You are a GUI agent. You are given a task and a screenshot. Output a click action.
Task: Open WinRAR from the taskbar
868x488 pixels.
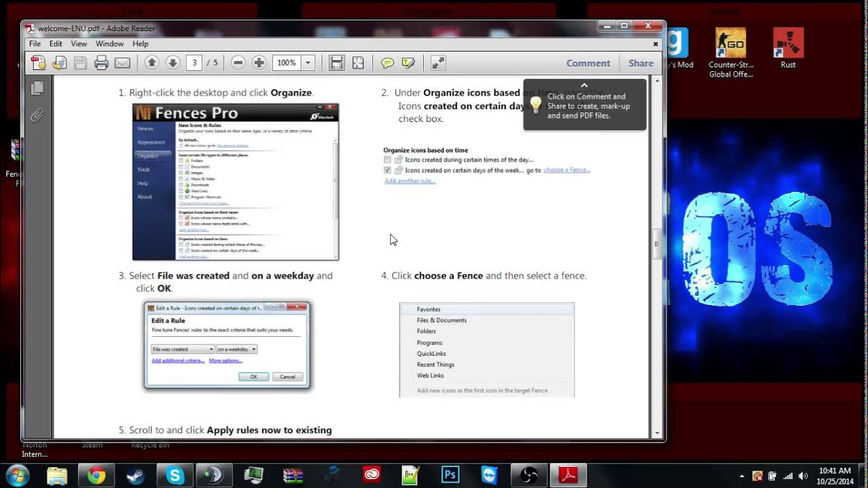point(293,475)
